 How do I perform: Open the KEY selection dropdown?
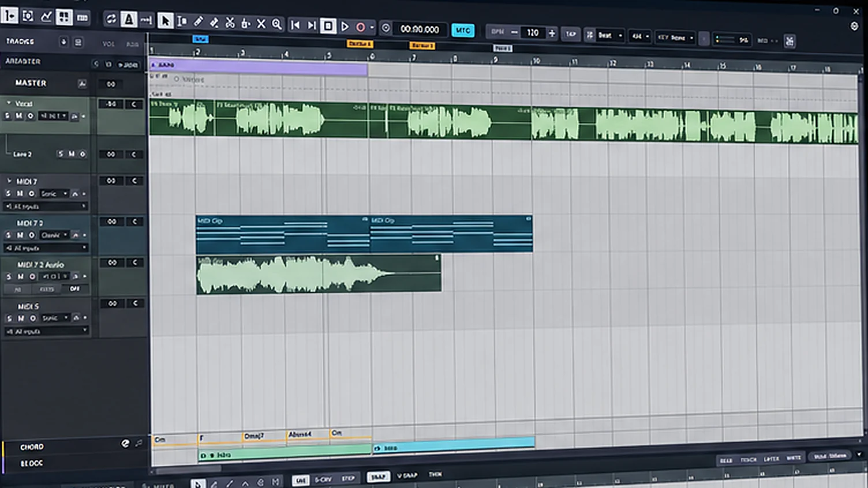pos(675,37)
